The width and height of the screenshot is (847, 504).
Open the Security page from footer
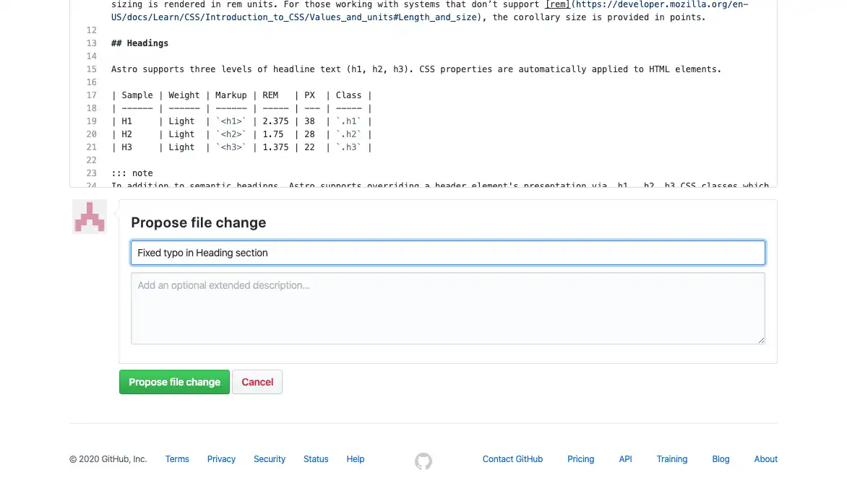[x=269, y=459]
